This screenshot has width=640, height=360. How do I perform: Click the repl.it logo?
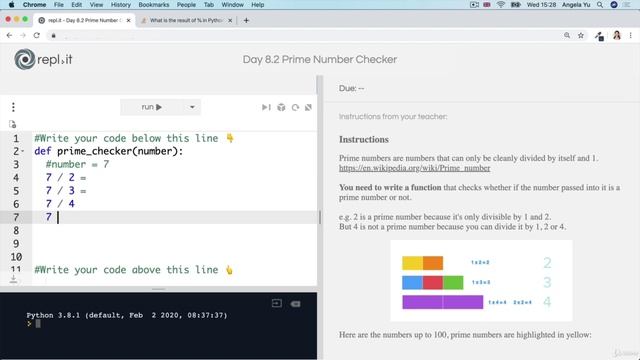coord(43,59)
